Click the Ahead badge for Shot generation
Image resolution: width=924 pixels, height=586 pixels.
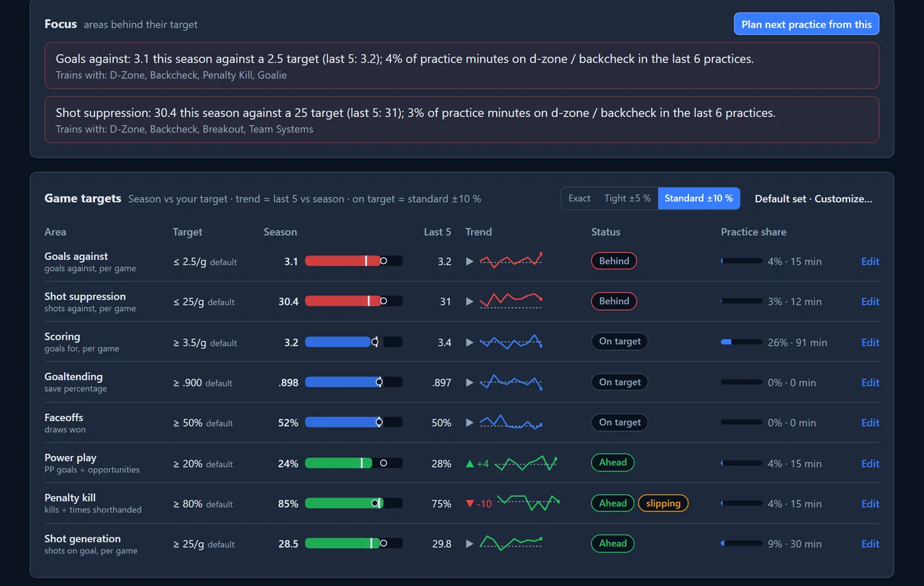point(612,543)
